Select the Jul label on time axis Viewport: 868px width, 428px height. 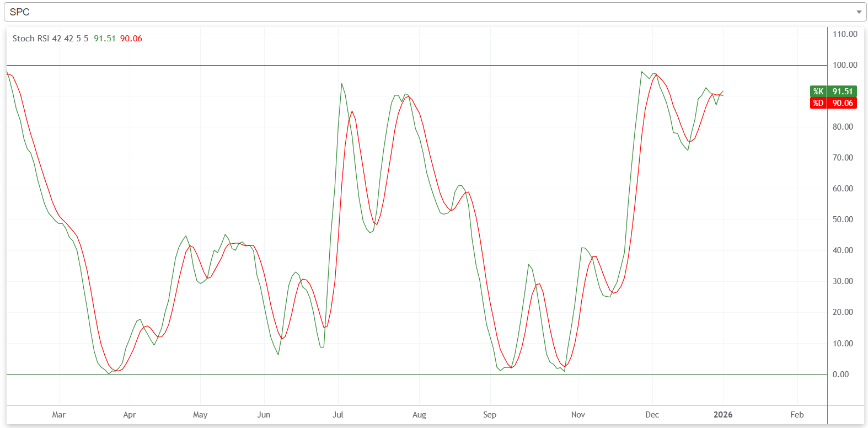[x=338, y=415]
